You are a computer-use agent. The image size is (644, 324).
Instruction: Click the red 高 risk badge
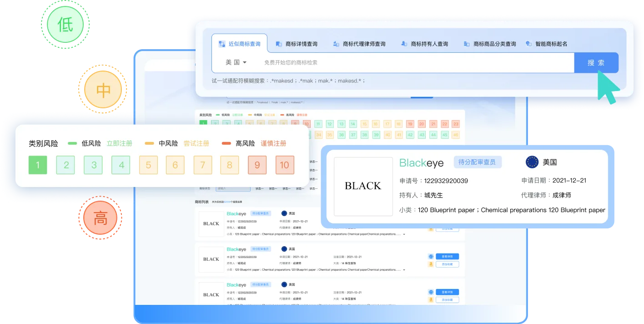[x=100, y=218]
